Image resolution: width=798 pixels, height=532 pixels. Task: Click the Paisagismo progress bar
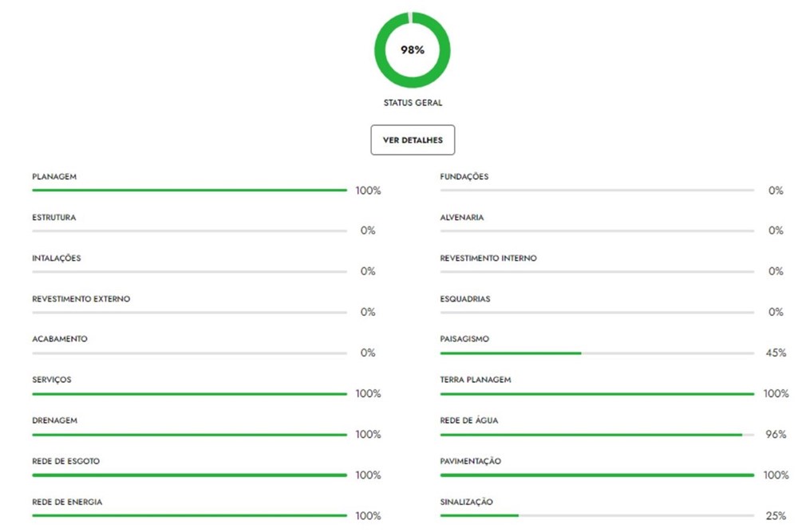[x=597, y=353]
